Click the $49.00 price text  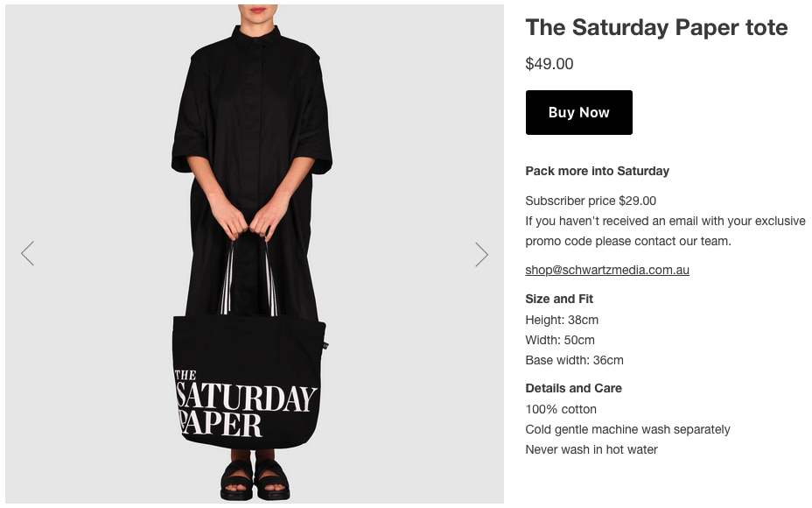[x=549, y=64]
